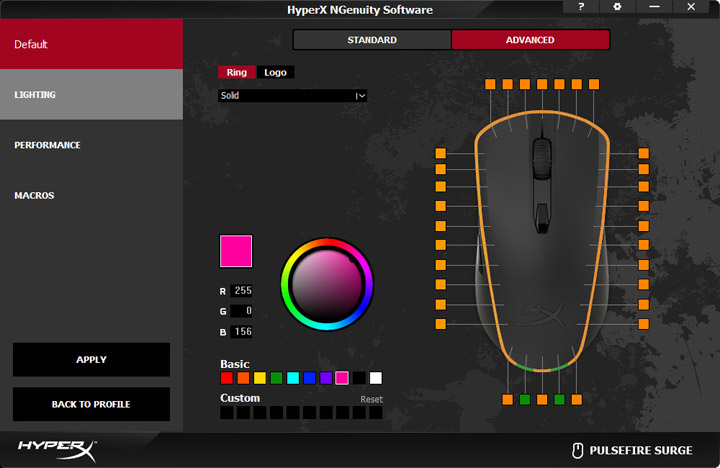Select the topmost left-side LED square

pyautogui.click(x=441, y=153)
